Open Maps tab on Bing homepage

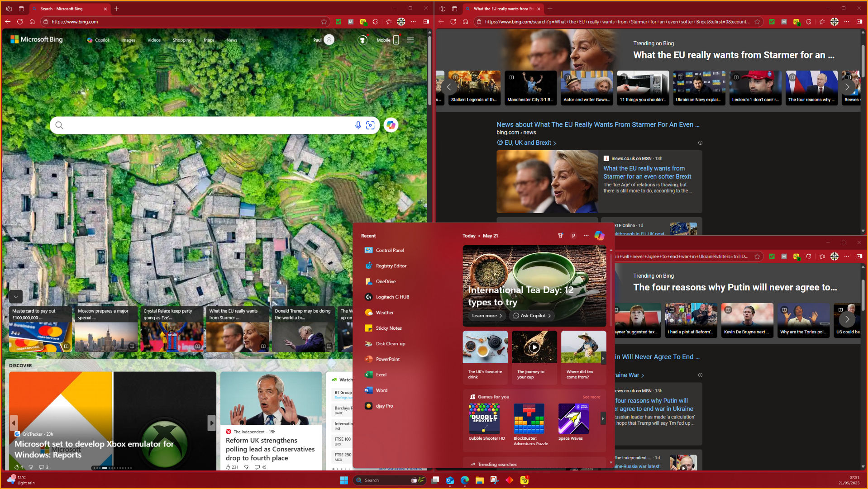tap(209, 40)
